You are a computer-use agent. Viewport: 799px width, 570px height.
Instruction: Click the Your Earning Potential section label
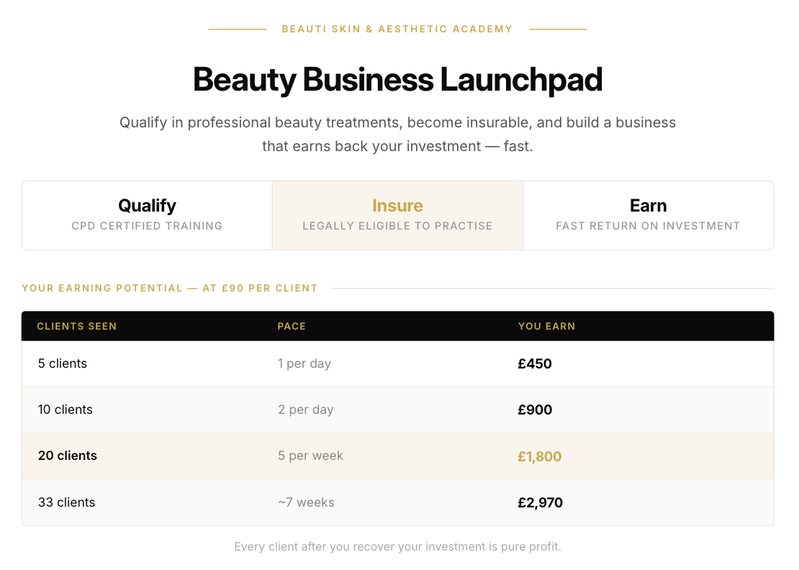[x=169, y=288]
